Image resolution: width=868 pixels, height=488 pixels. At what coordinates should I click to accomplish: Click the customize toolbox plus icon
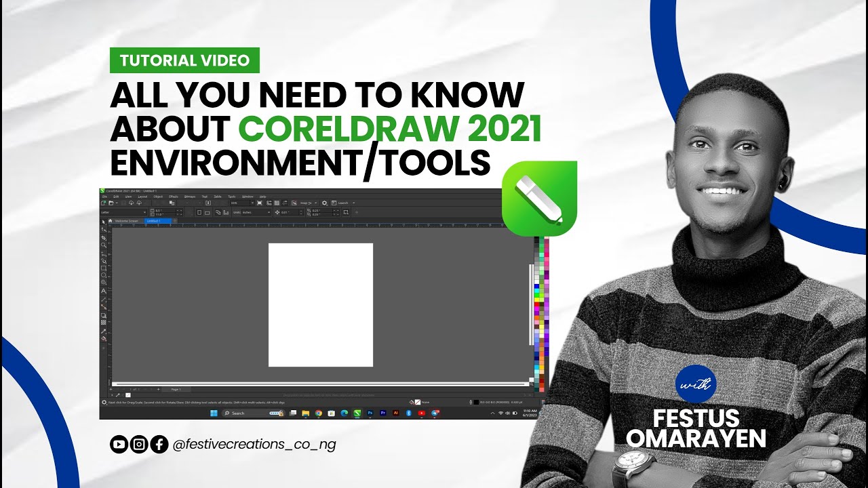point(104,348)
